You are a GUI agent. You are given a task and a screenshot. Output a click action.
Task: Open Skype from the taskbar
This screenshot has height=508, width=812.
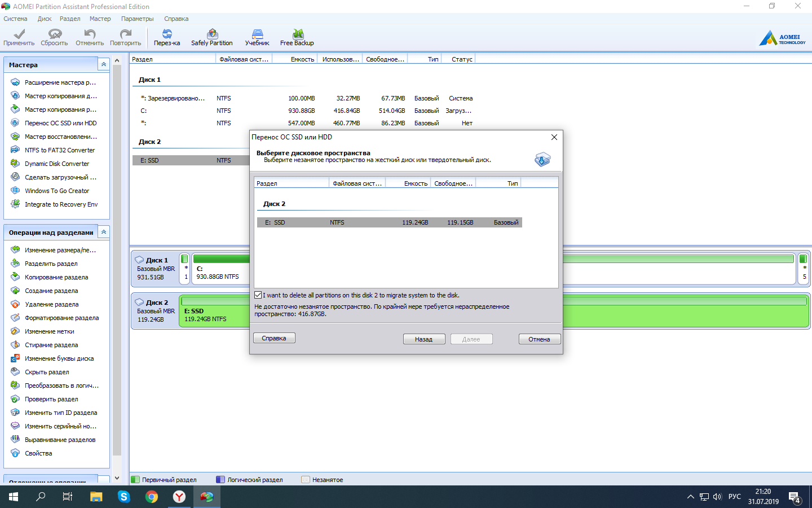pos(124,497)
